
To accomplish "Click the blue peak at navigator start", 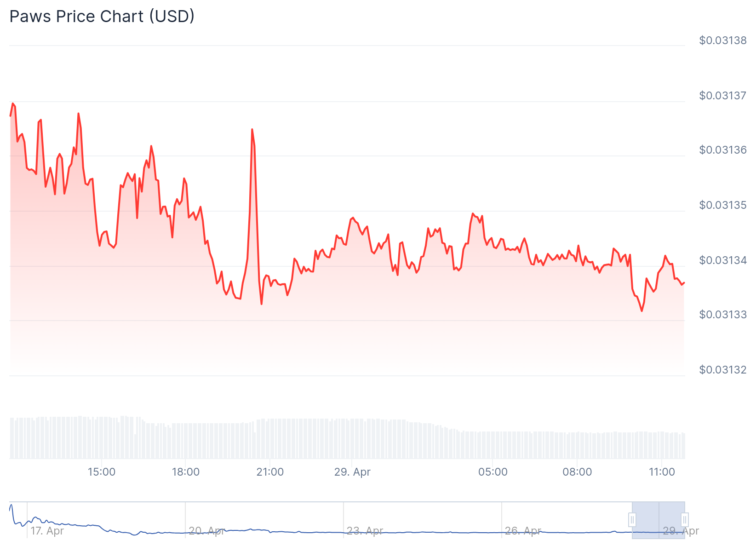I will point(11,506).
